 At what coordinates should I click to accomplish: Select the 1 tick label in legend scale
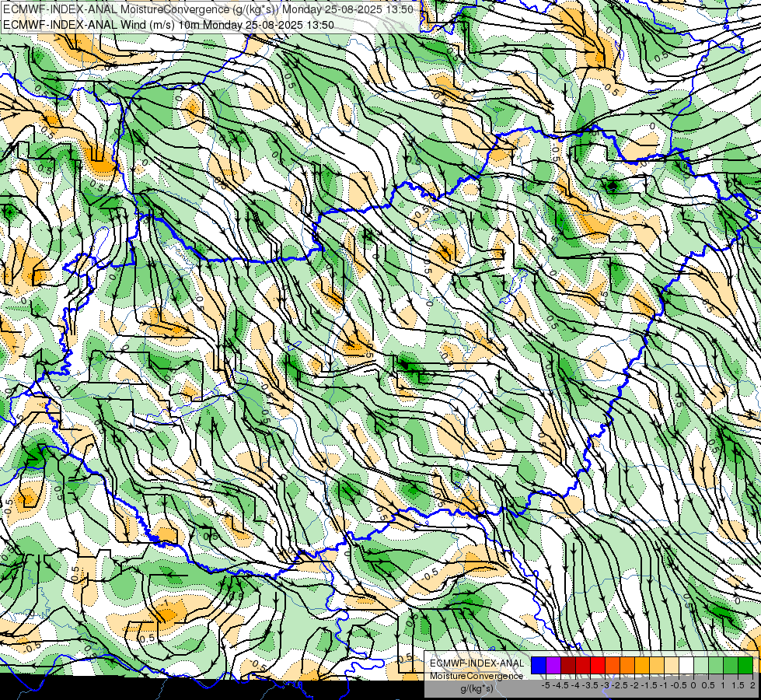(723, 685)
